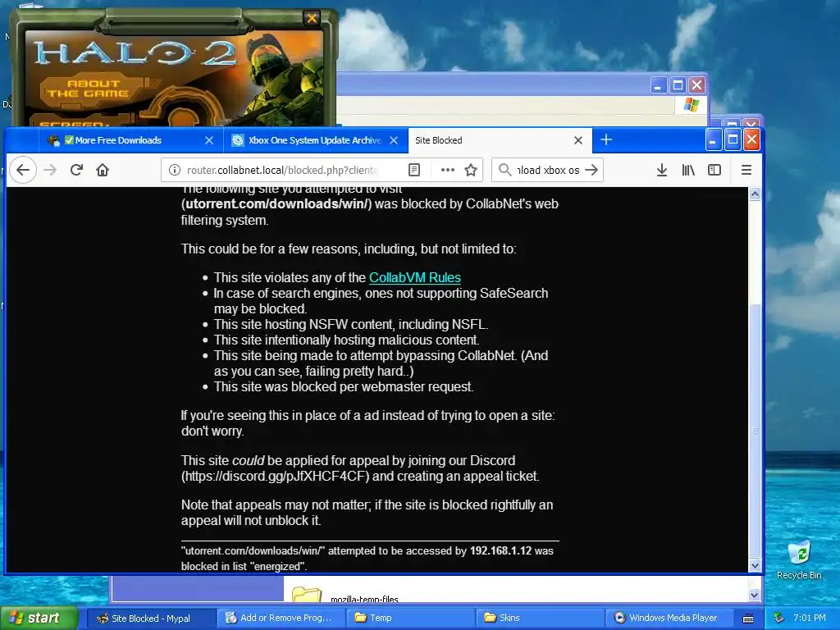Open the CollabVM Rules link

pos(414,277)
